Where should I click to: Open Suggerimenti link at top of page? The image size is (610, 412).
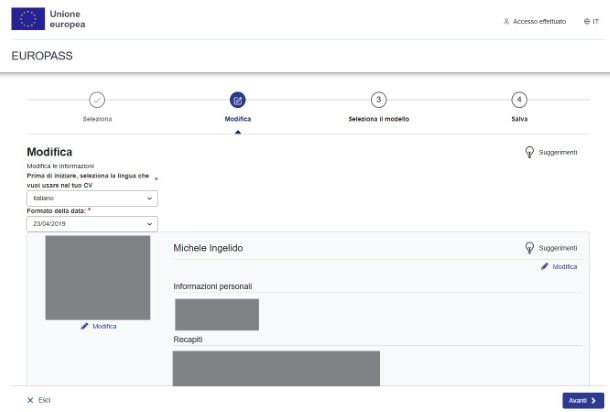click(x=558, y=153)
